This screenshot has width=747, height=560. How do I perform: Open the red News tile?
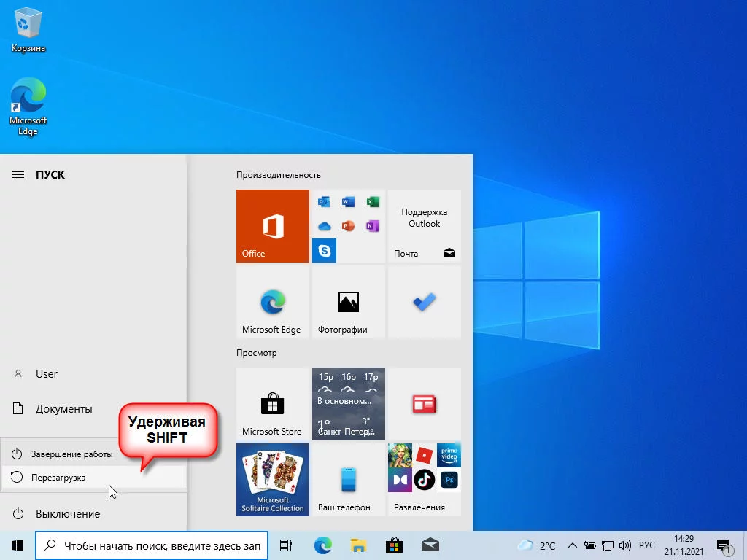[424, 404]
